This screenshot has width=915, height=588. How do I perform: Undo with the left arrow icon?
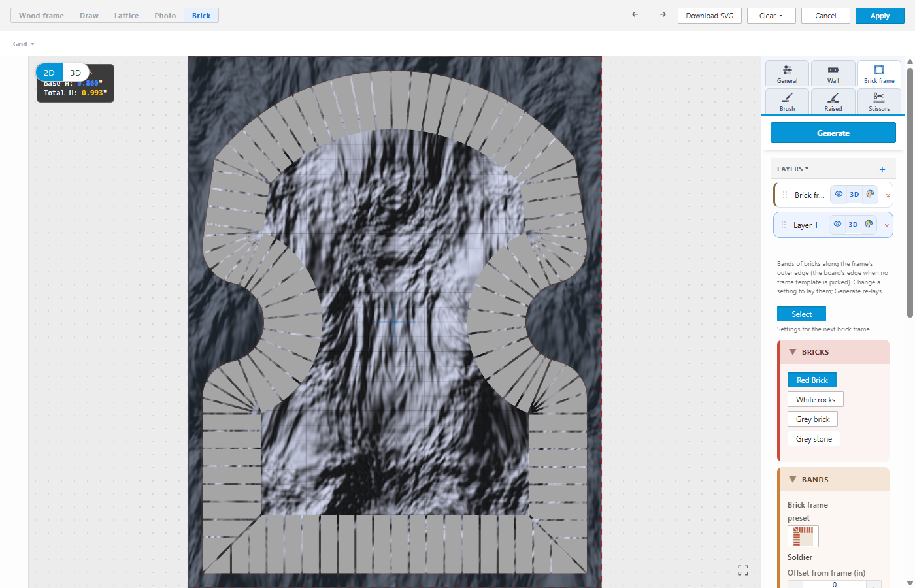[x=635, y=14]
